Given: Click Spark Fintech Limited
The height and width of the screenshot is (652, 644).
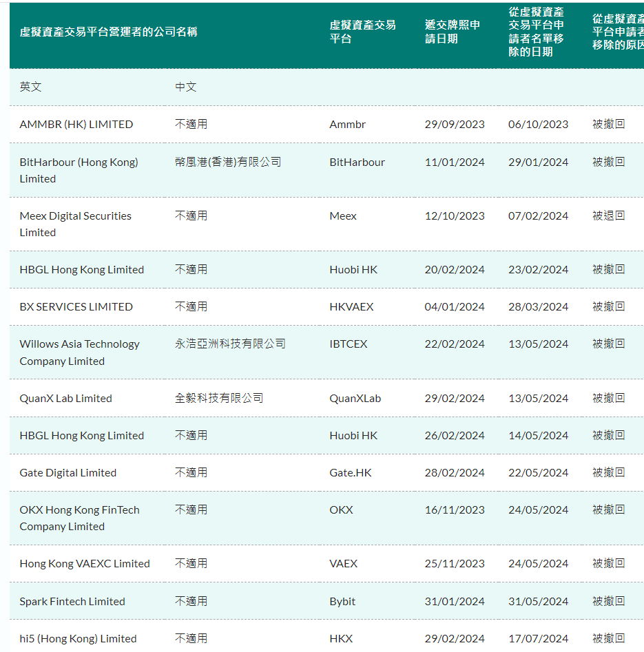Looking at the screenshot, I should pyautogui.click(x=71, y=600).
